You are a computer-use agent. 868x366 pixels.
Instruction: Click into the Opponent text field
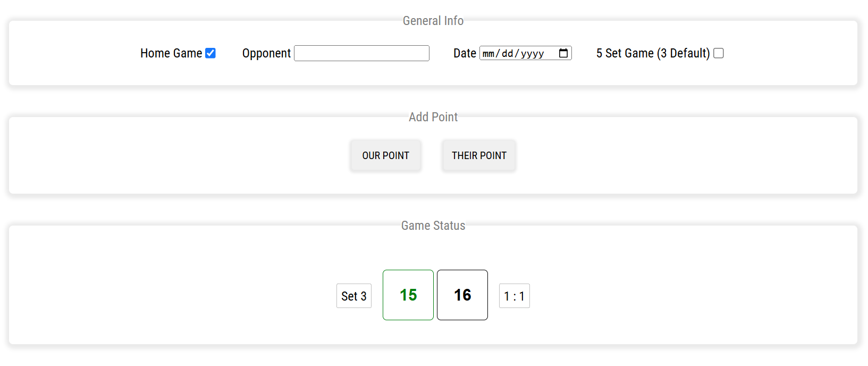pos(361,53)
